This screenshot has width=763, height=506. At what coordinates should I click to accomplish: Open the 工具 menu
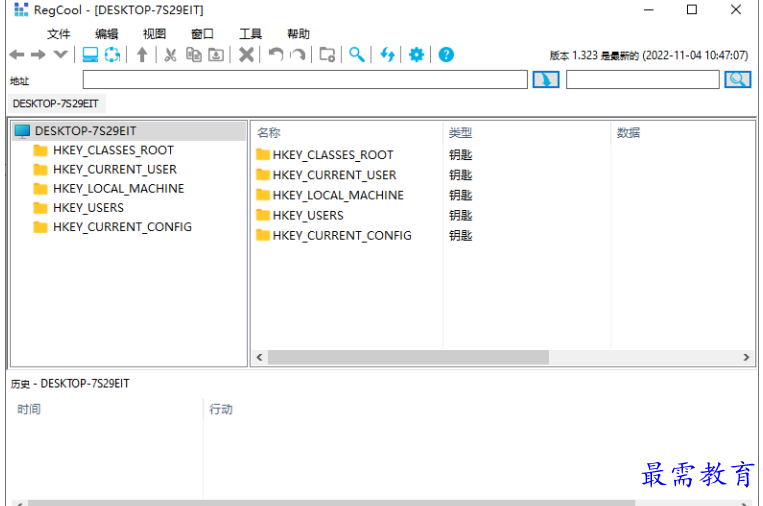pos(251,34)
